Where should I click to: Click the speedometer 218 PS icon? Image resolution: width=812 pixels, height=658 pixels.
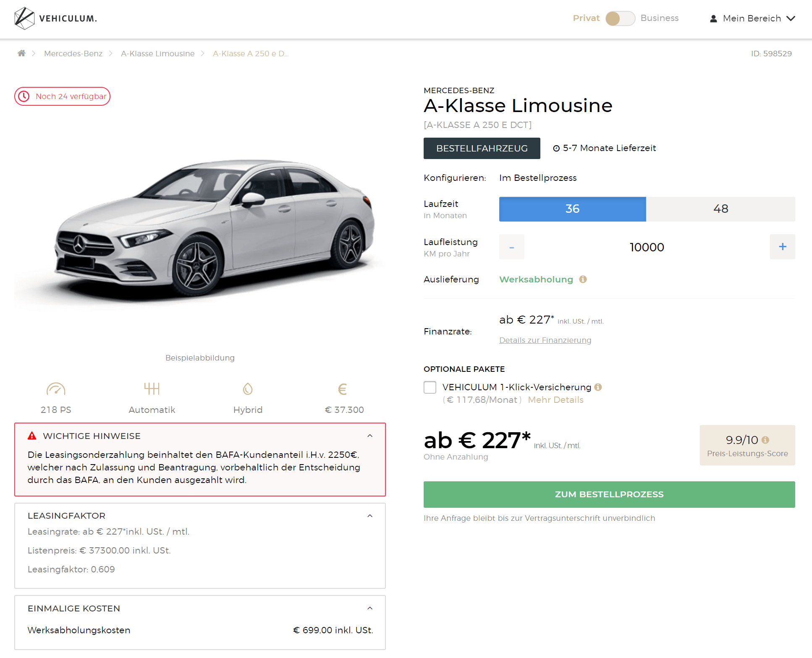tap(56, 389)
